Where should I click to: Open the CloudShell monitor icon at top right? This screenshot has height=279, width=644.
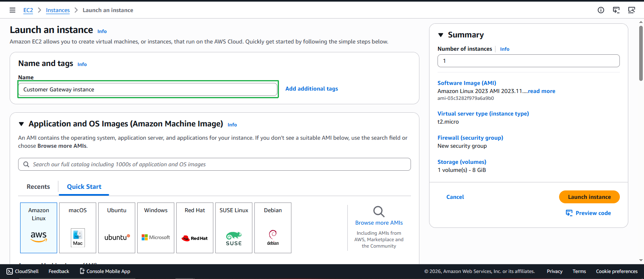pos(632,10)
